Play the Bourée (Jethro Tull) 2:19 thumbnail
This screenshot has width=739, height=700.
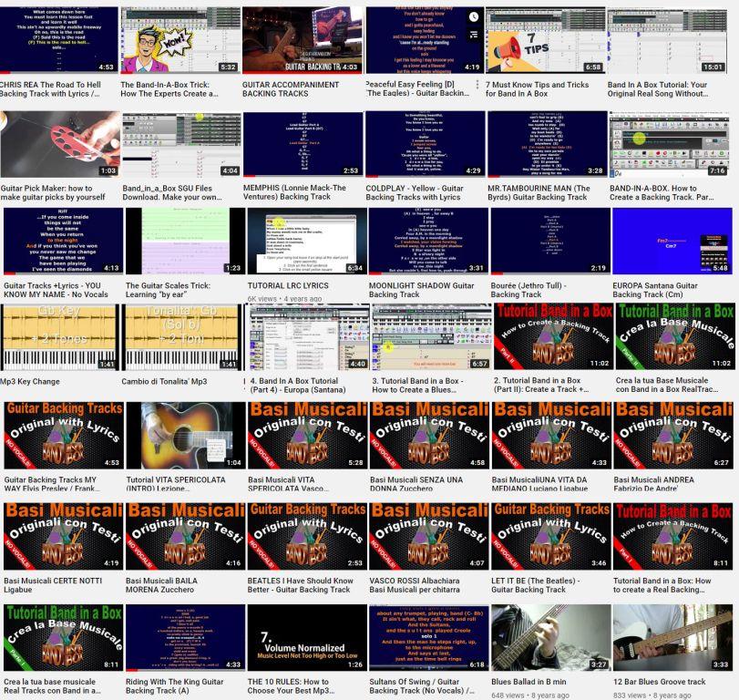click(550, 241)
